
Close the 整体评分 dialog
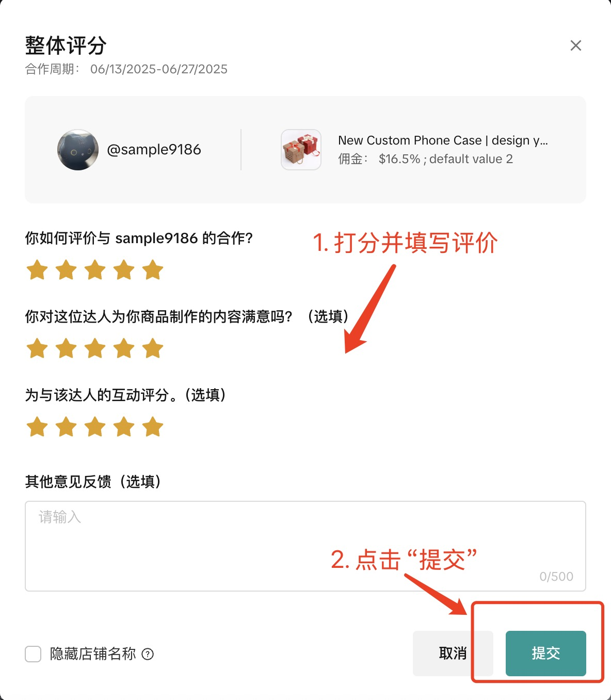(x=576, y=45)
